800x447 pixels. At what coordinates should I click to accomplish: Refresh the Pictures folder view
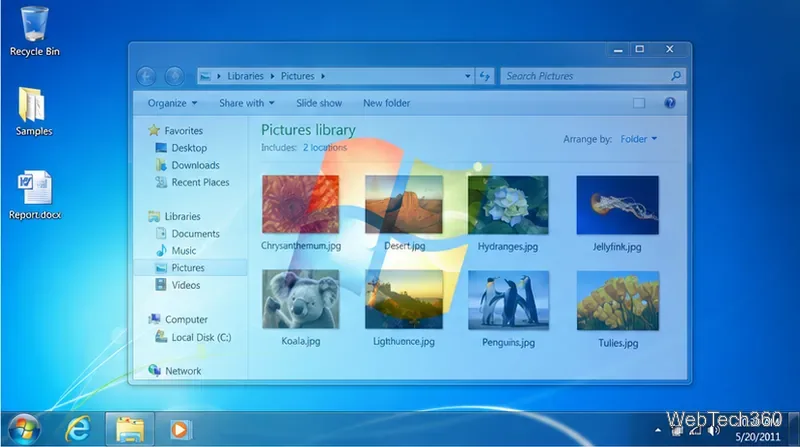(x=484, y=77)
